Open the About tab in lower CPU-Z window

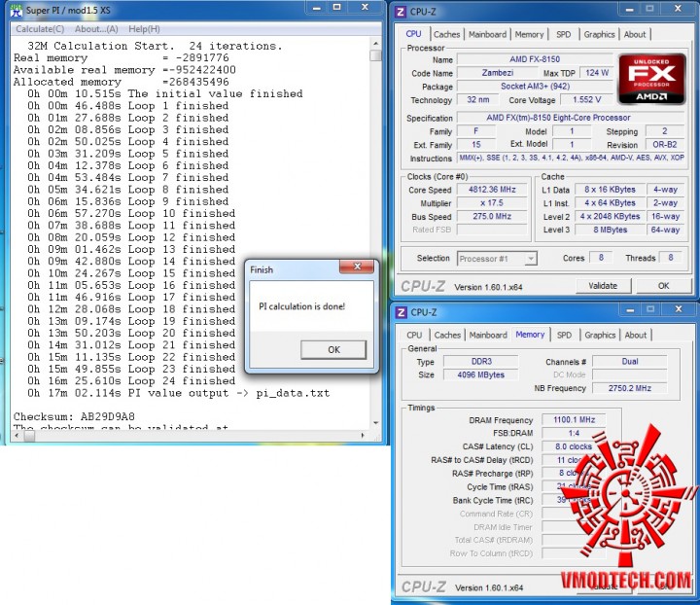point(635,335)
